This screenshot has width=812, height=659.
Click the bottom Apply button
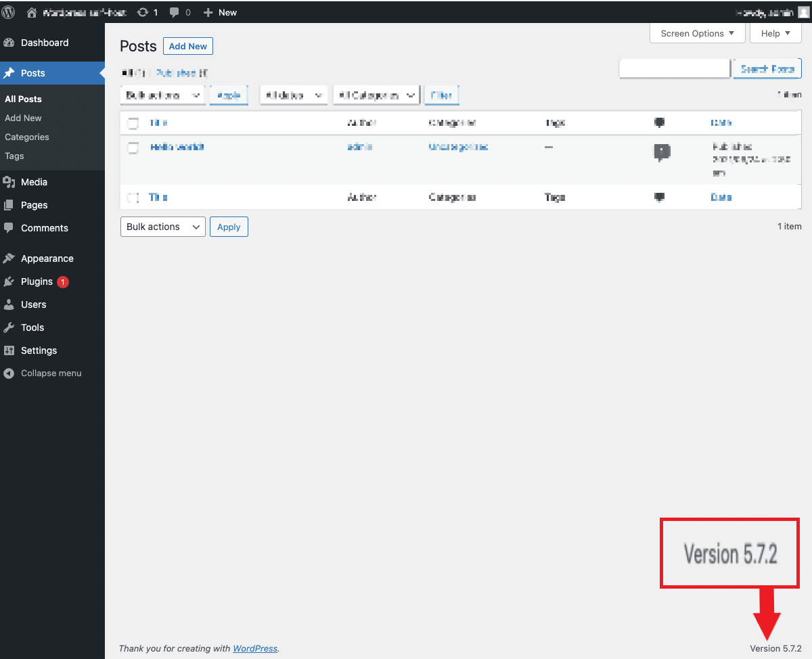229,227
